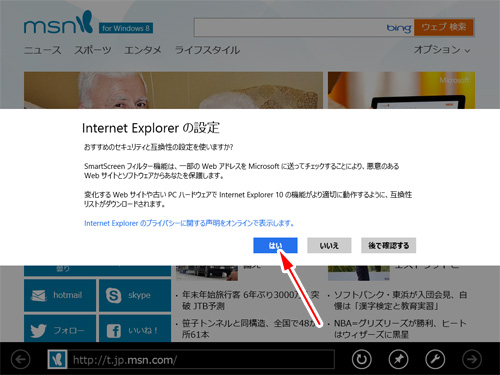Click the Facebook いいね！ tile
The height and width of the screenshot is (375, 500).
[x=135, y=328]
